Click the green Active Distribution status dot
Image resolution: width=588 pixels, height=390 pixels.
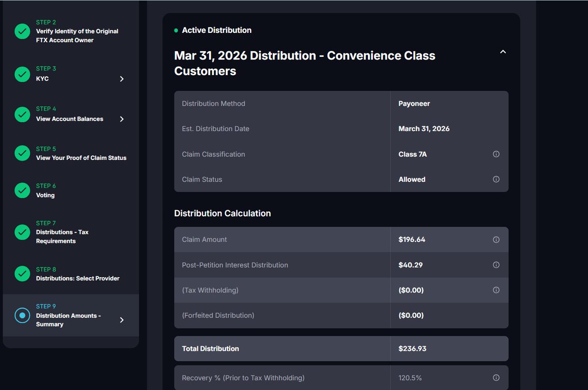pos(176,30)
